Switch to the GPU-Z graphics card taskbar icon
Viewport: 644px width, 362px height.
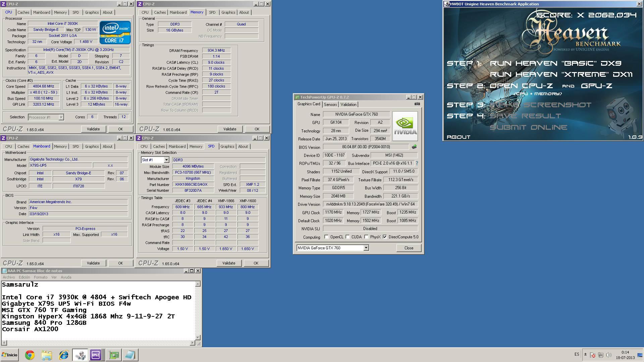coord(113,355)
